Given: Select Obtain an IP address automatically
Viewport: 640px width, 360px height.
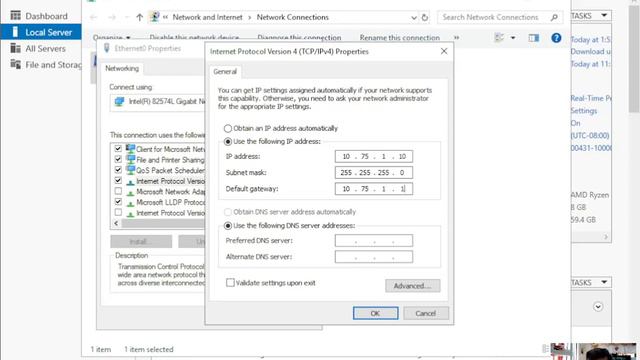Looking at the screenshot, I should [x=228, y=129].
